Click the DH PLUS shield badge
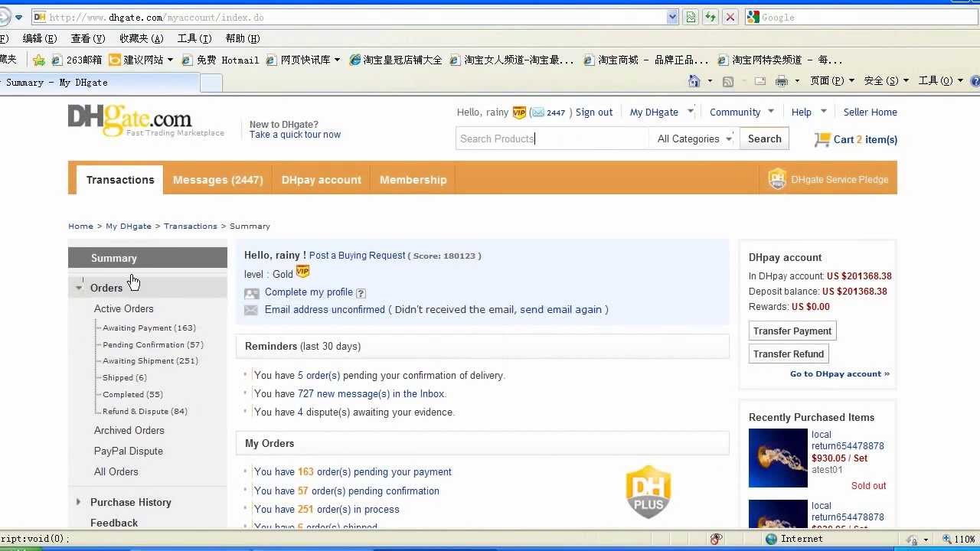 coord(648,492)
